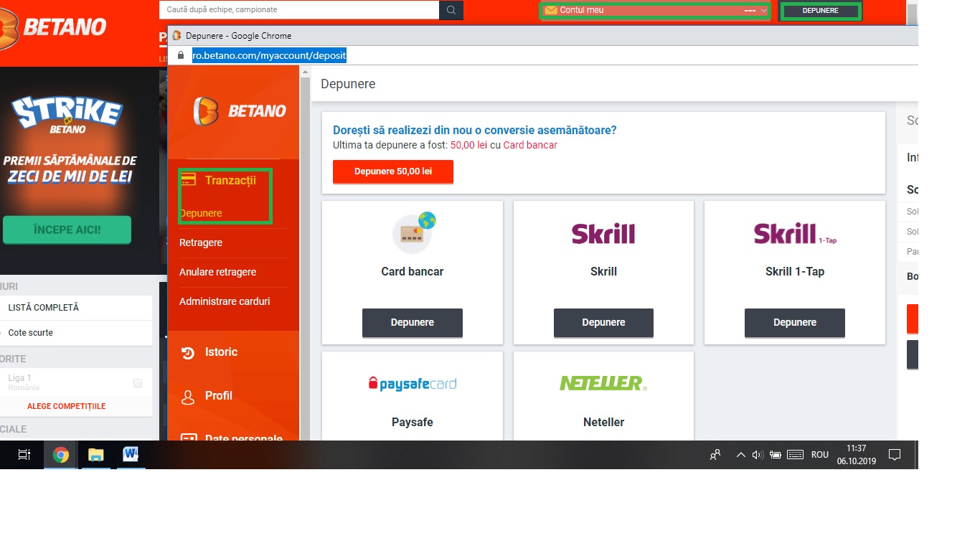980x551 pixels.
Task: Click the search magnifier icon in the Betano header
Action: [x=451, y=10]
